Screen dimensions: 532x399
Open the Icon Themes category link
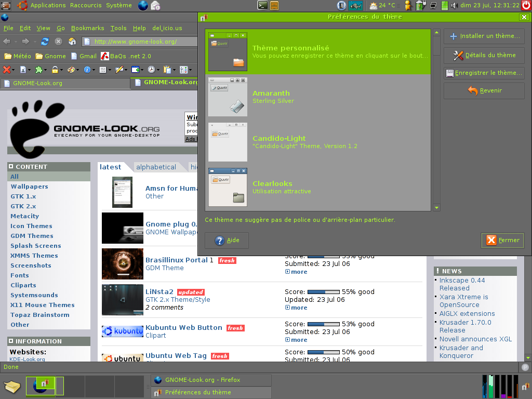31,226
